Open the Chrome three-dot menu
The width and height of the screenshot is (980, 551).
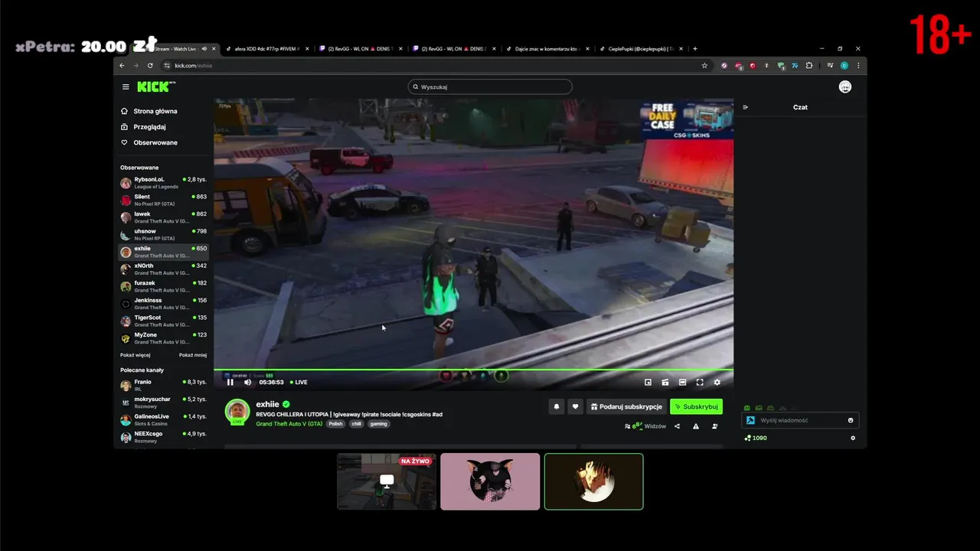pyautogui.click(x=858, y=66)
